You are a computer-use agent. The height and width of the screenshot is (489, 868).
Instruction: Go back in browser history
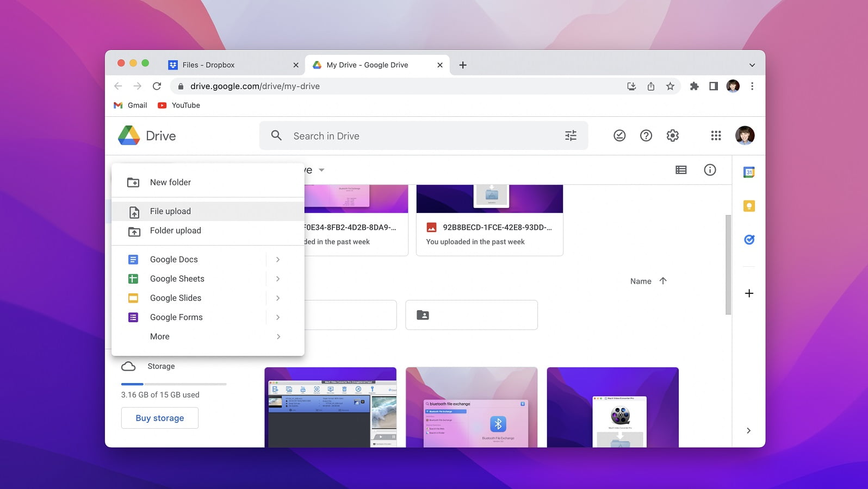(118, 86)
